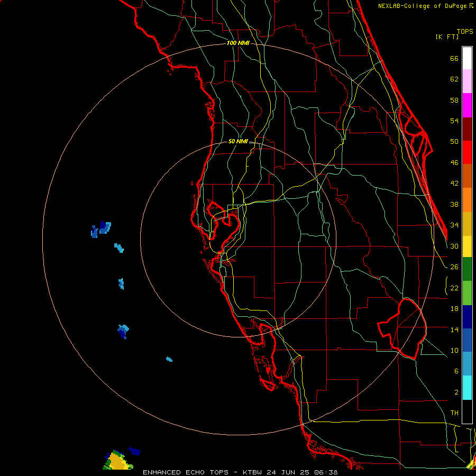The height and width of the screenshot is (476, 476).
Task: Click the "24 JUN 25" date text
Action: coord(288,472)
